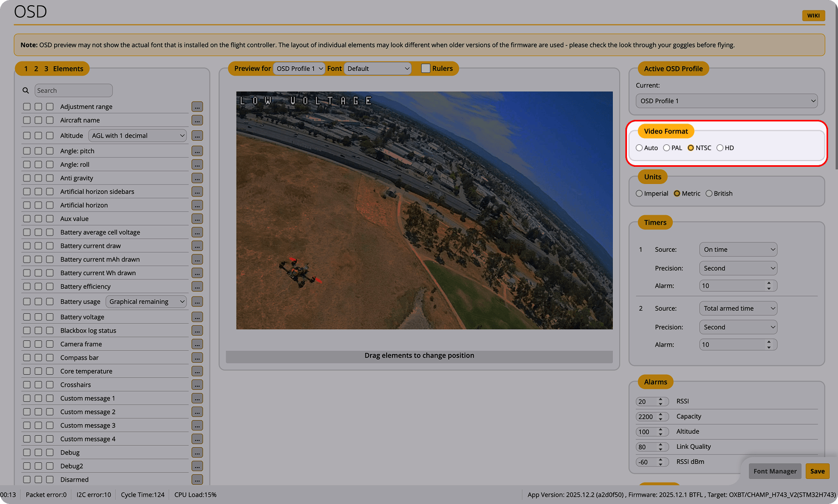The width and height of the screenshot is (838, 504).
Task: Click the WIKI button
Action: point(814,16)
